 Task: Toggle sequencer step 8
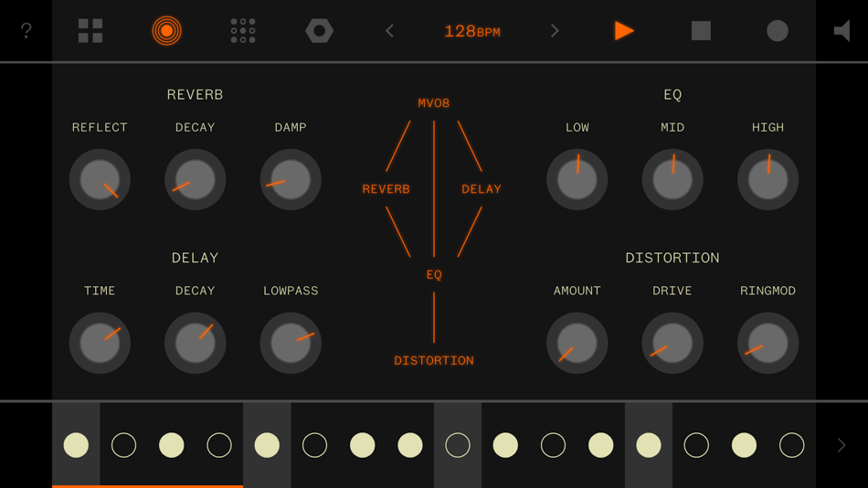click(x=410, y=445)
